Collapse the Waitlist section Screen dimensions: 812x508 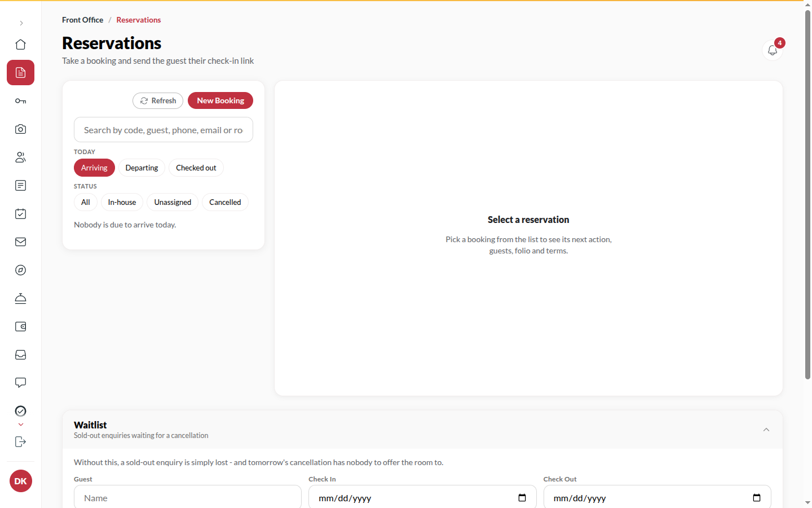766,430
